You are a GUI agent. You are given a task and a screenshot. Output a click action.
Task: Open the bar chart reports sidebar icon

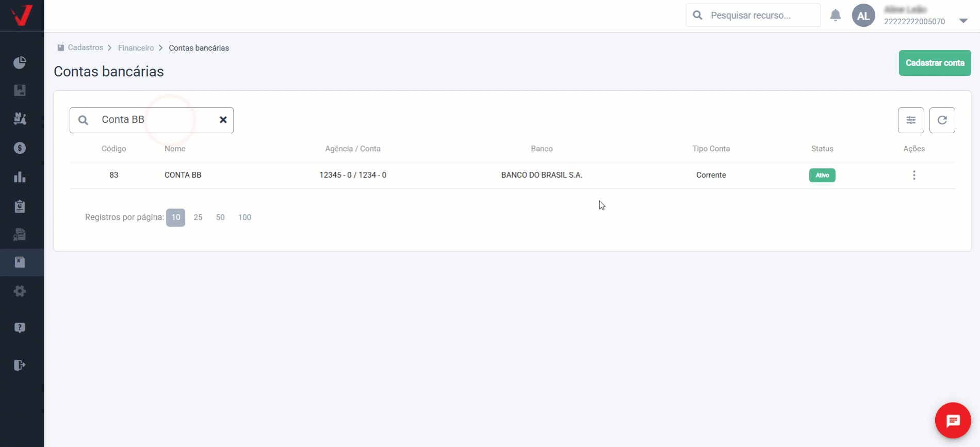coord(20,177)
